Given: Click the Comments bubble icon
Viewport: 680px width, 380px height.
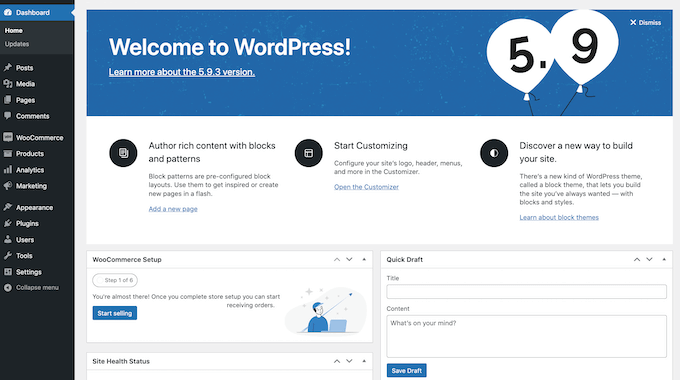Looking at the screenshot, I should pos(7,116).
